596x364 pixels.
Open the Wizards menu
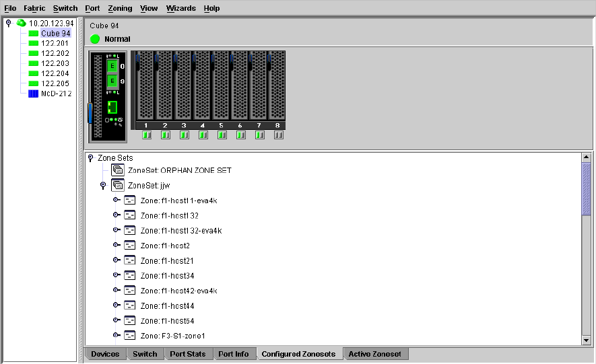[180, 8]
